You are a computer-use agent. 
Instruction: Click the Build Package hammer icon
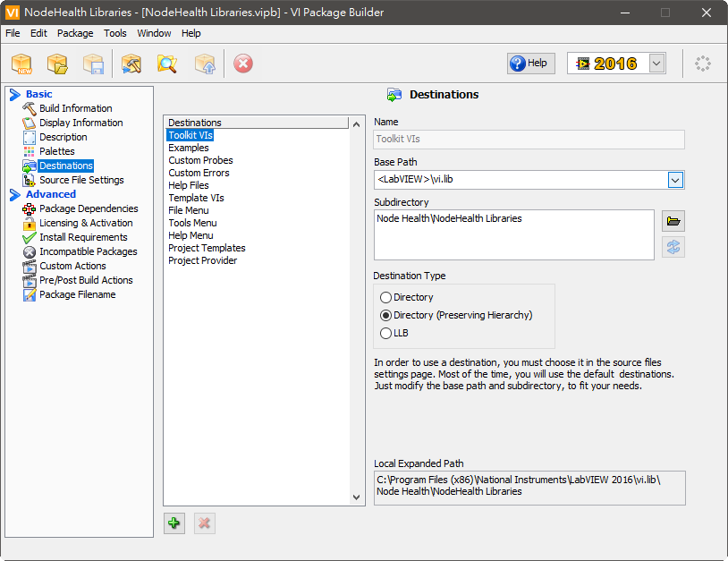[131, 64]
